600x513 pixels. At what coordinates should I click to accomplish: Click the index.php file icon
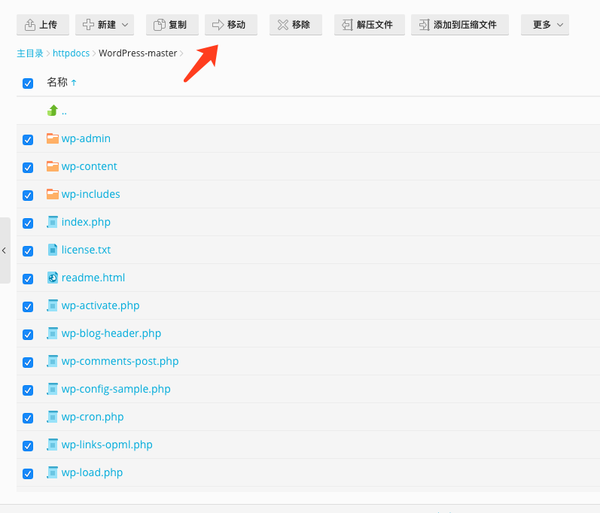pyautogui.click(x=52, y=222)
